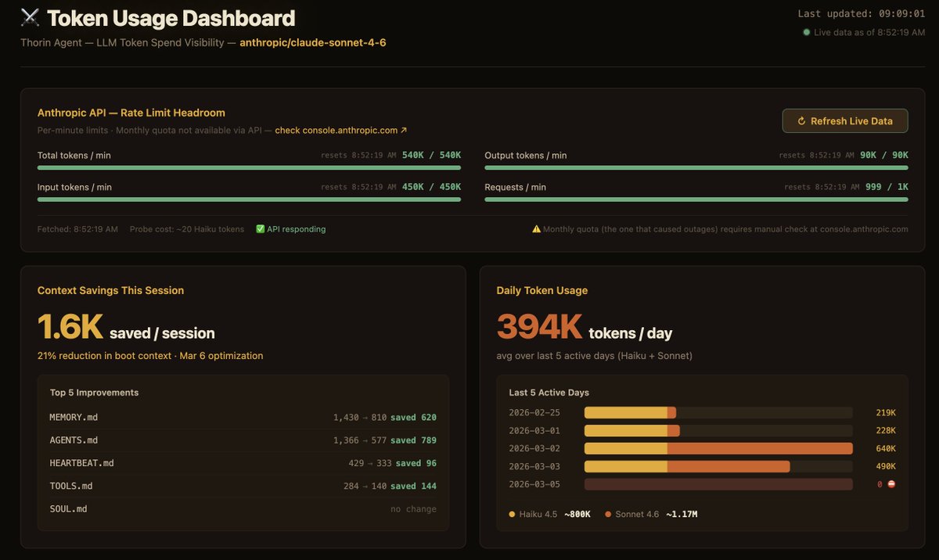
Task: Click the Token Usage Dashboard title
Action: [171, 18]
